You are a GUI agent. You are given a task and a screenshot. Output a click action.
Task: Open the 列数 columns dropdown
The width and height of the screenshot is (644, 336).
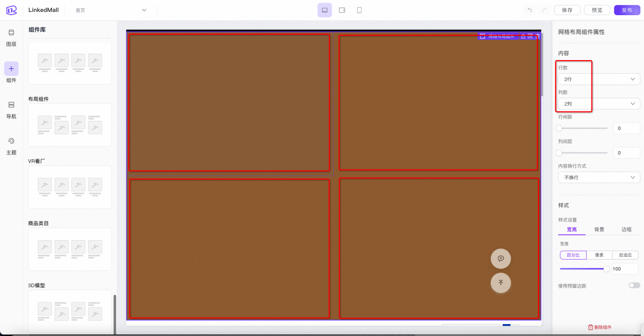[x=599, y=104]
